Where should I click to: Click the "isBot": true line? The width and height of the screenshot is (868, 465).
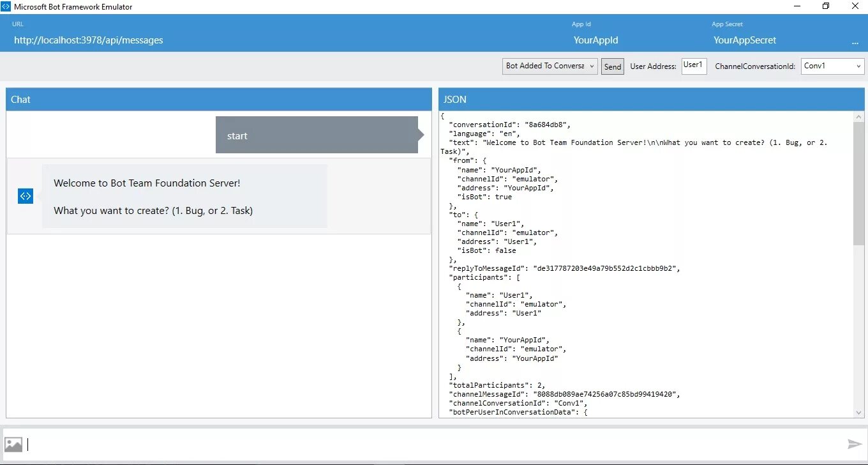484,197
